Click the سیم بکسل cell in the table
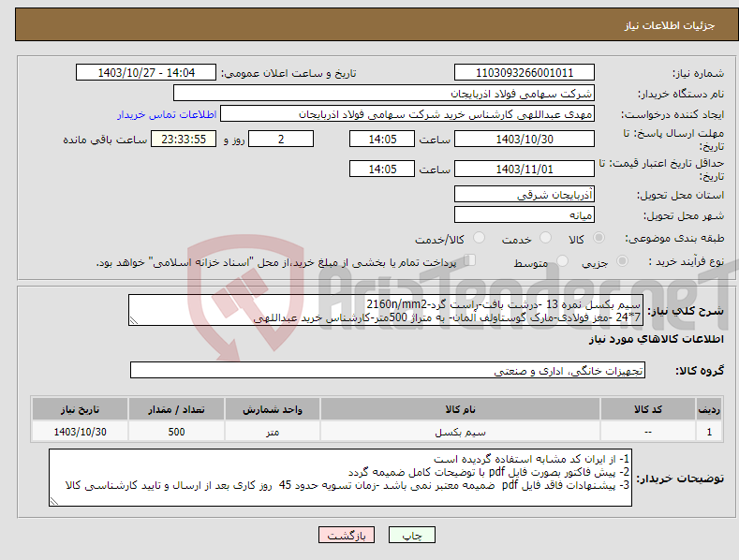This screenshot has width=739, height=560. pos(460,432)
